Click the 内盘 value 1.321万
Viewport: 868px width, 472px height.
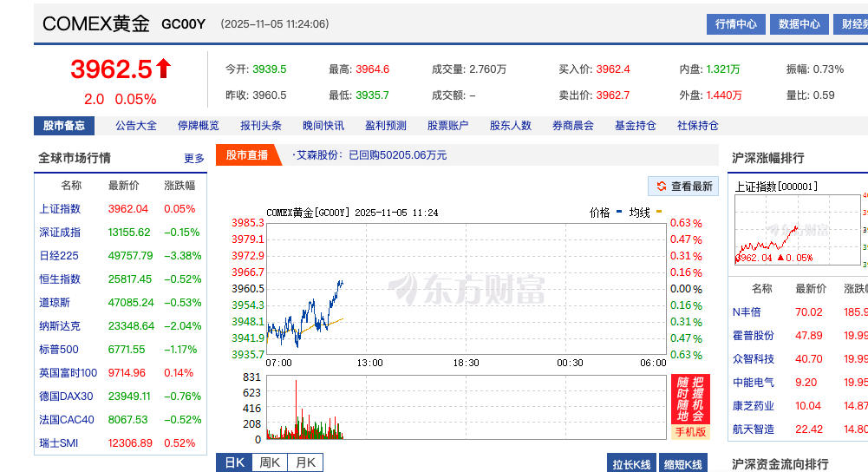tap(723, 69)
